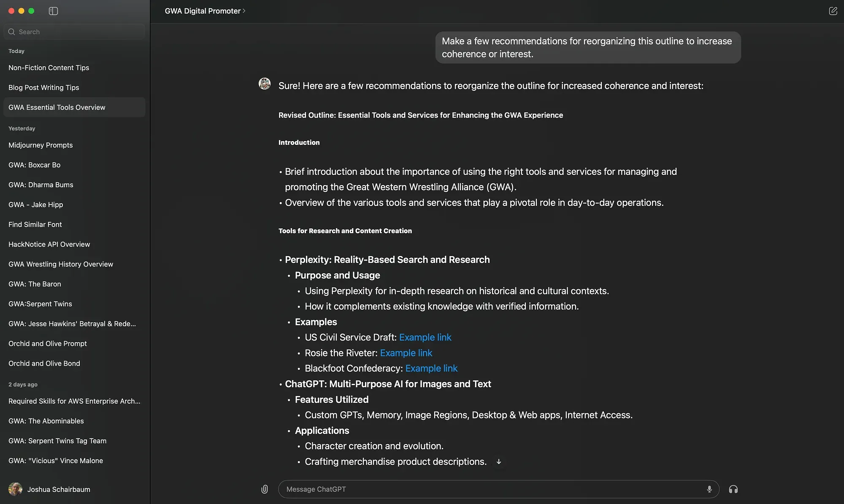Open GWA: Serpent Twins Tag Team chat
This screenshot has height=504, width=844.
[74, 441]
